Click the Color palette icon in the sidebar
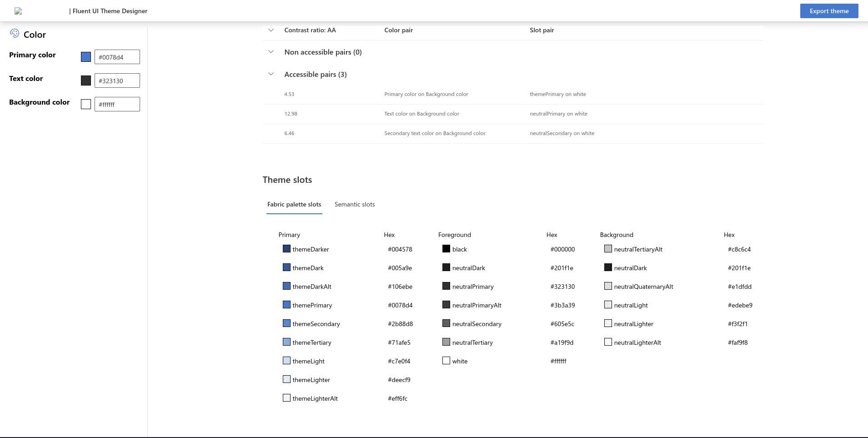This screenshot has width=868, height=438. [x=15, y=33]
